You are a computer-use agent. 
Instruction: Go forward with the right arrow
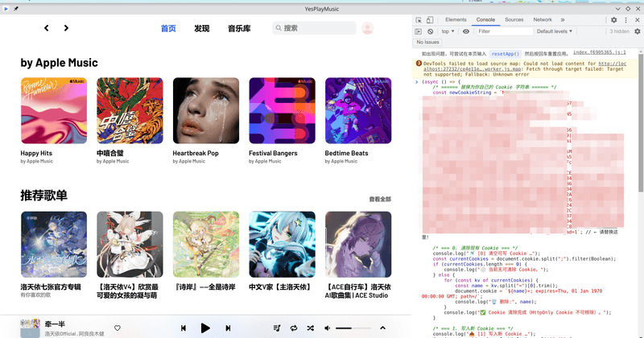click(66, 28)
